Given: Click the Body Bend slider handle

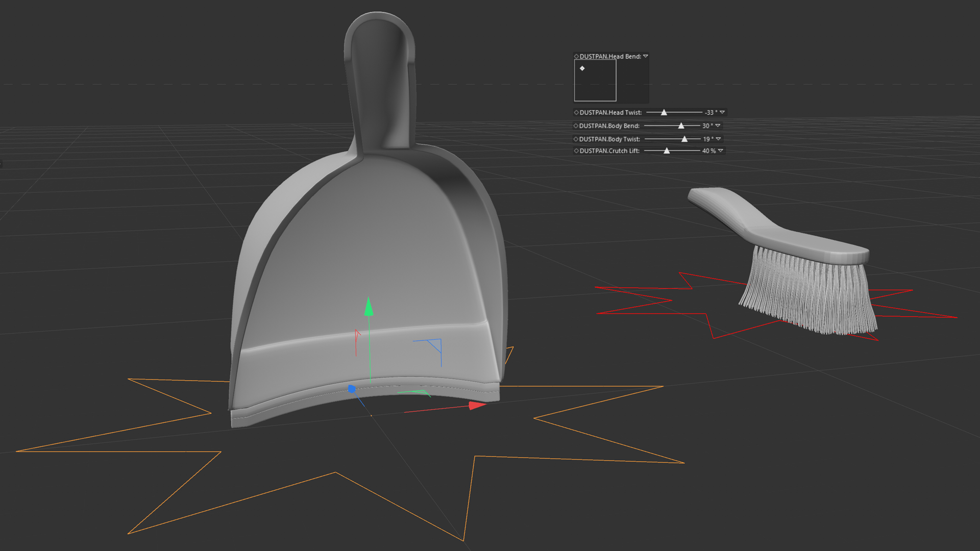Looking at the screenshot, I should (x=681, y=126).
